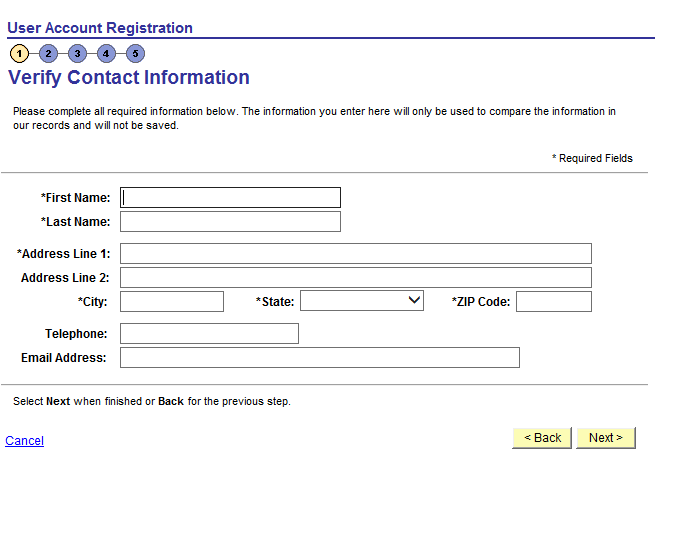Click into the Last Name field
The width and height of the screenshot is (700, 539).
pos(230,222)
